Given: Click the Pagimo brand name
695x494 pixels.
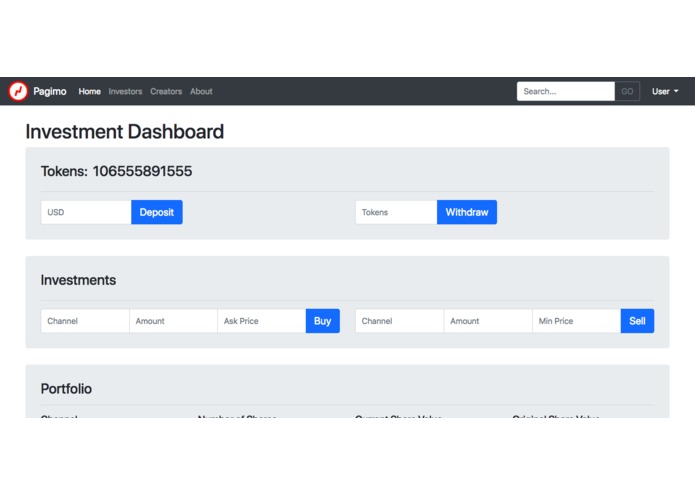Looking at the screenshot, I should click(50, 91).
